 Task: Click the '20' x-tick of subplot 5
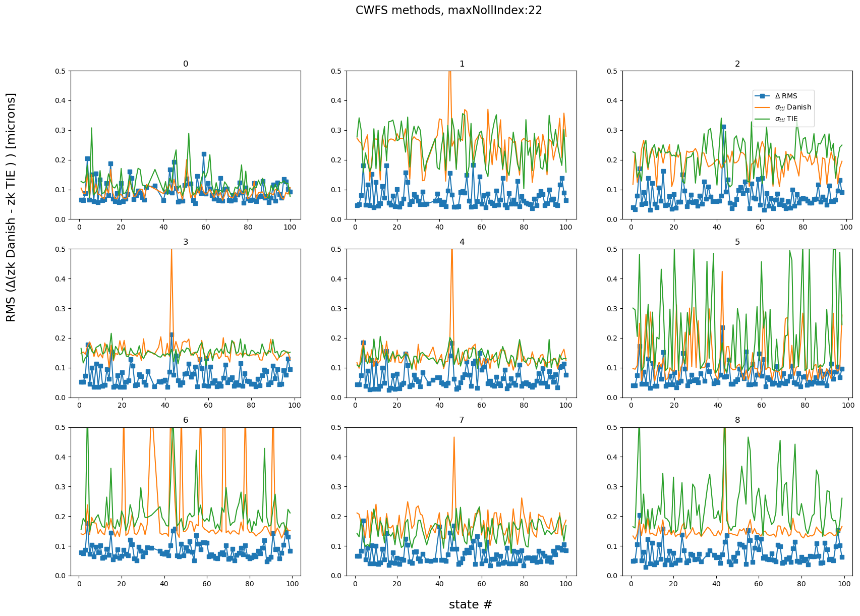[x=673, y=406]
